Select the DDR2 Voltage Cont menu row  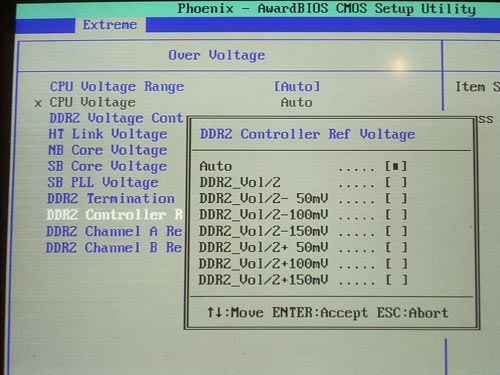point(116,118)
